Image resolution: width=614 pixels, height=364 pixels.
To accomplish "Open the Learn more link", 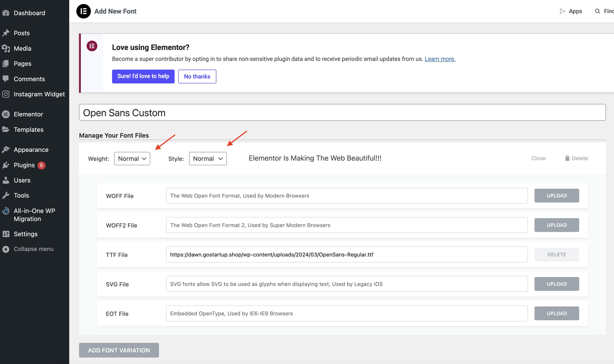I will pyautogui.click(x=440, y=59).
